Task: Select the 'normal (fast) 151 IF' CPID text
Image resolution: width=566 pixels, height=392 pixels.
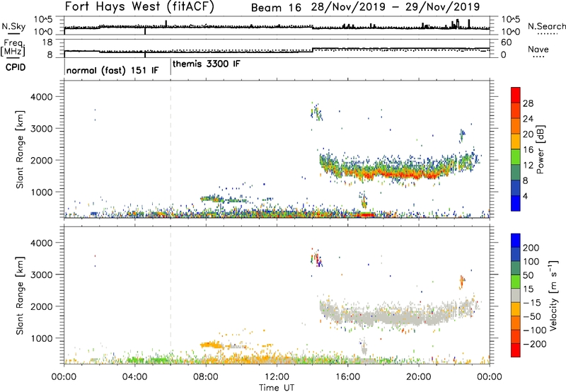Action: click(x=112, y=70)
